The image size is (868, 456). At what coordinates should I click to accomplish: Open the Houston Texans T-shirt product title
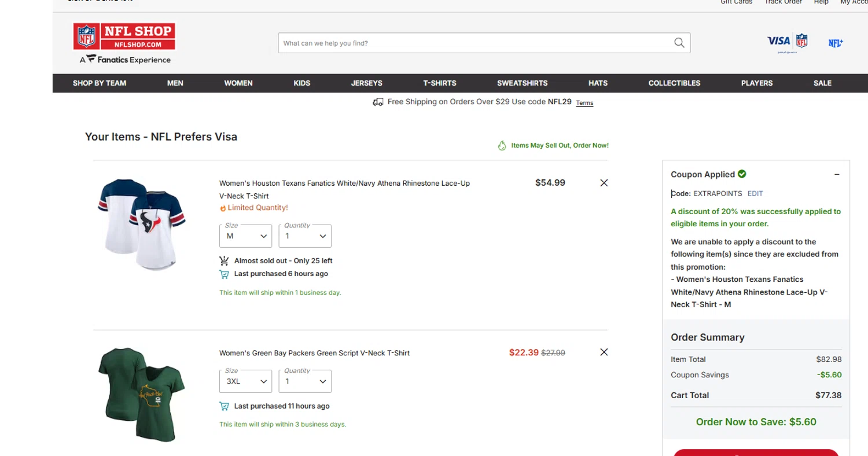[x=344, y=190]
